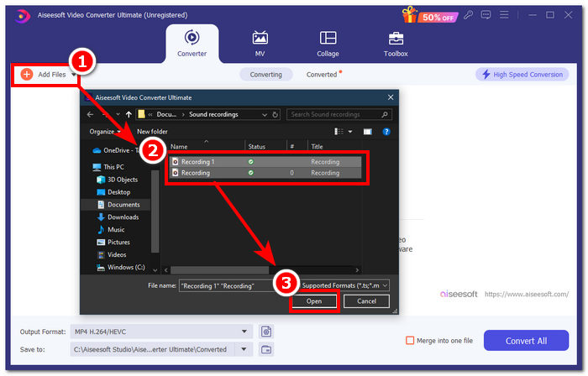The height and width of the screenshot is (376, 588).
Task: Select the Recording 1 file
Action: click(x=265, y=162)
